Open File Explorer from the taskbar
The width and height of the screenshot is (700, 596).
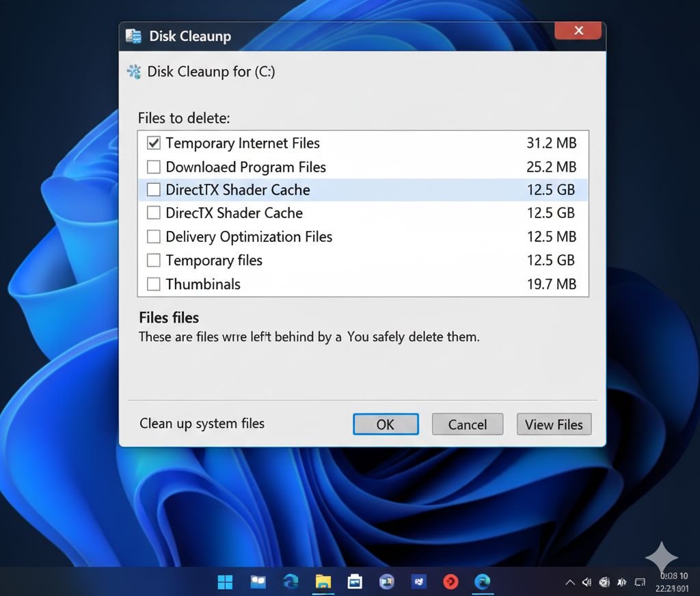point(323,582)
